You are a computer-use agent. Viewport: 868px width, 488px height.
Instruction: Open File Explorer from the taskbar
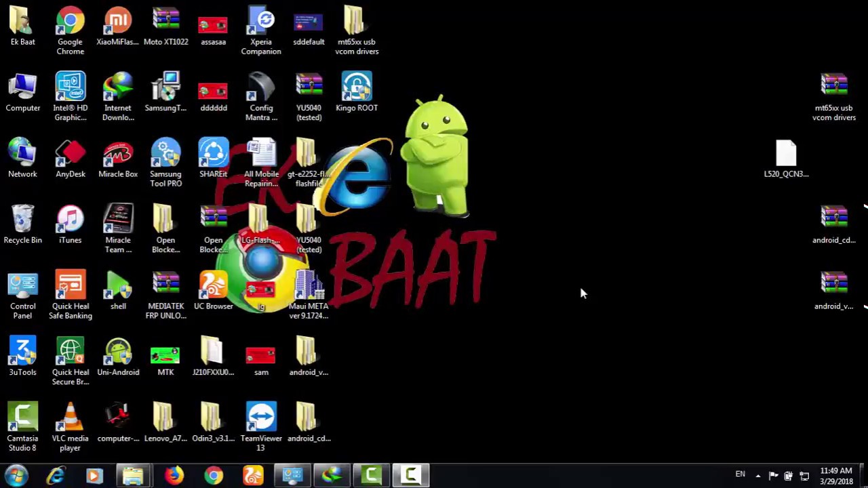[x=134, y=475]
